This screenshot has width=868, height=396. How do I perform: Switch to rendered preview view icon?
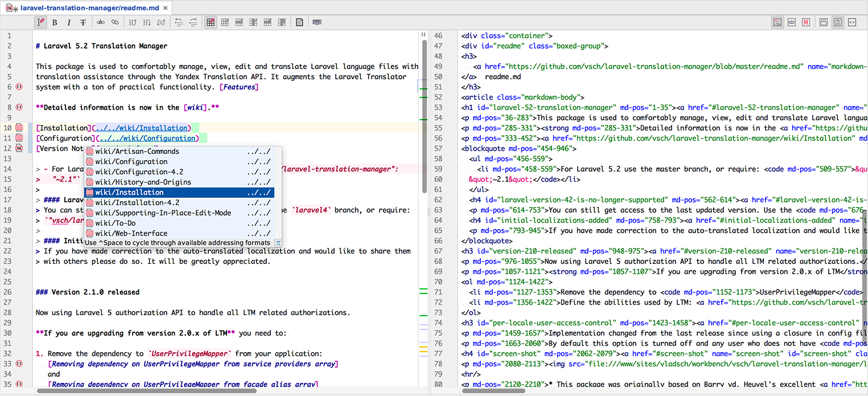(x=823, y=22)
